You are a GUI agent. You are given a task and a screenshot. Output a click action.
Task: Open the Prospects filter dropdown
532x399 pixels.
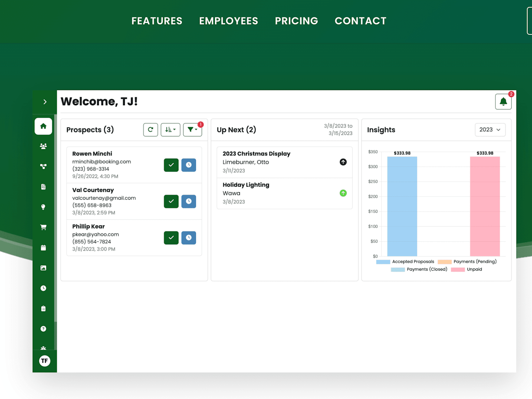tap(193, 130)
